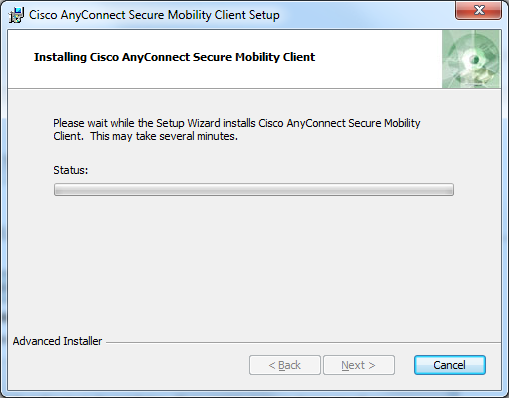Click the gap between Next and Cancel buttons
This screenshot has height=398, width=509.
coord(404,365)
